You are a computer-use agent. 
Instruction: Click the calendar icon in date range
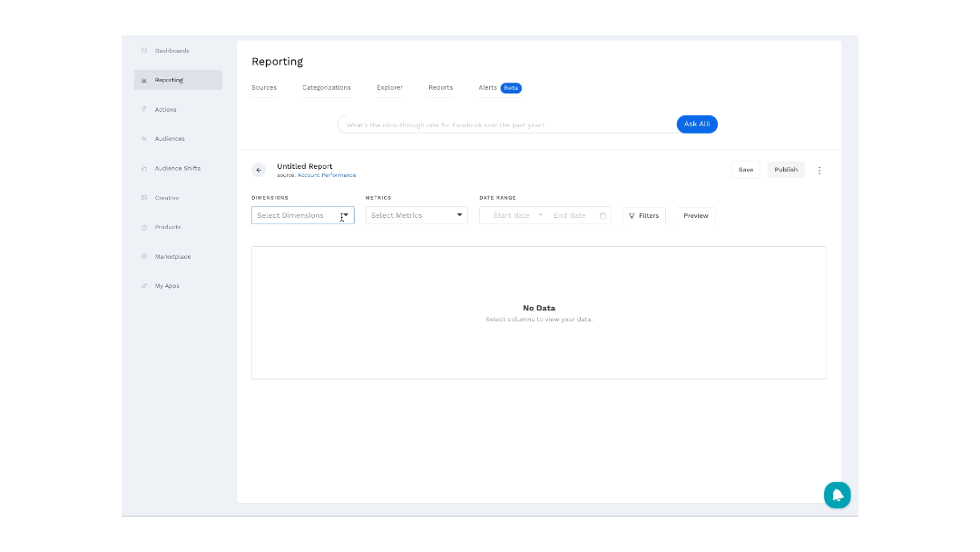point(603,216)
